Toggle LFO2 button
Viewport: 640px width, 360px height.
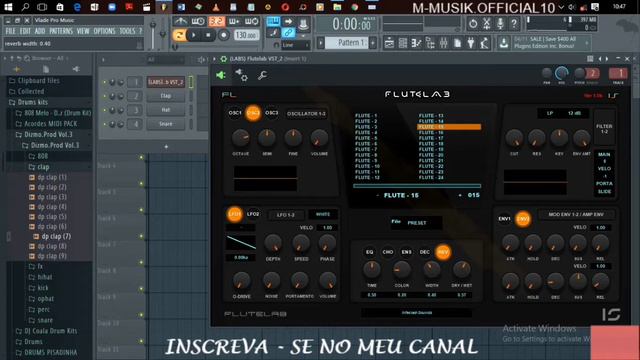tap(253, 214)
